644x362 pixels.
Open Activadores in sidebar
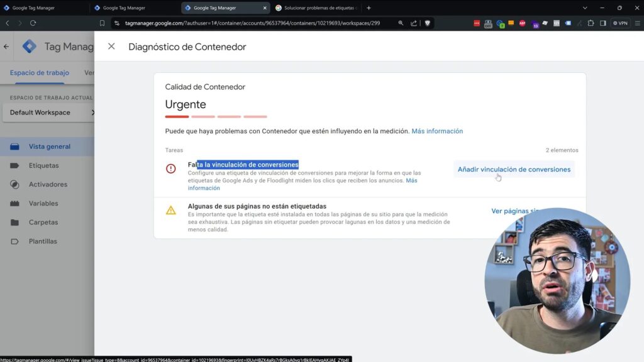47,184
